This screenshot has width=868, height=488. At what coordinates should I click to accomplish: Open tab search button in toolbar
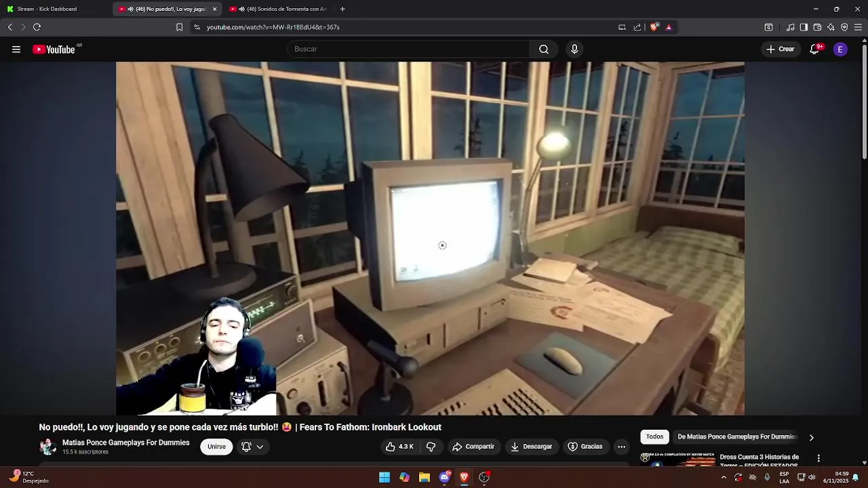click(768, 27)
